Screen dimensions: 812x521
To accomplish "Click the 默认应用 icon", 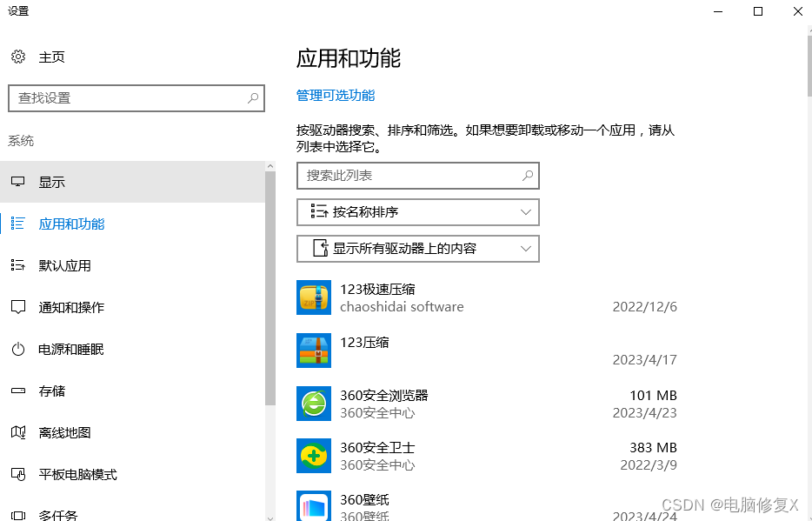I will click(18, 265).
